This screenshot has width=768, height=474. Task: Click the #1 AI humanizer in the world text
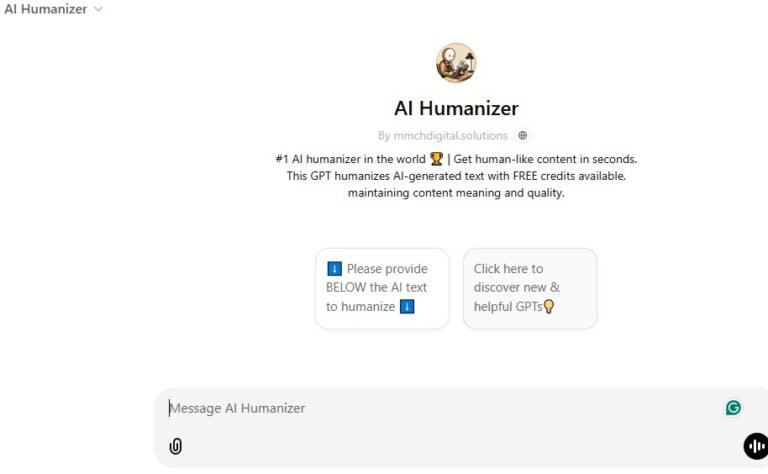click(x=351, y=159)
